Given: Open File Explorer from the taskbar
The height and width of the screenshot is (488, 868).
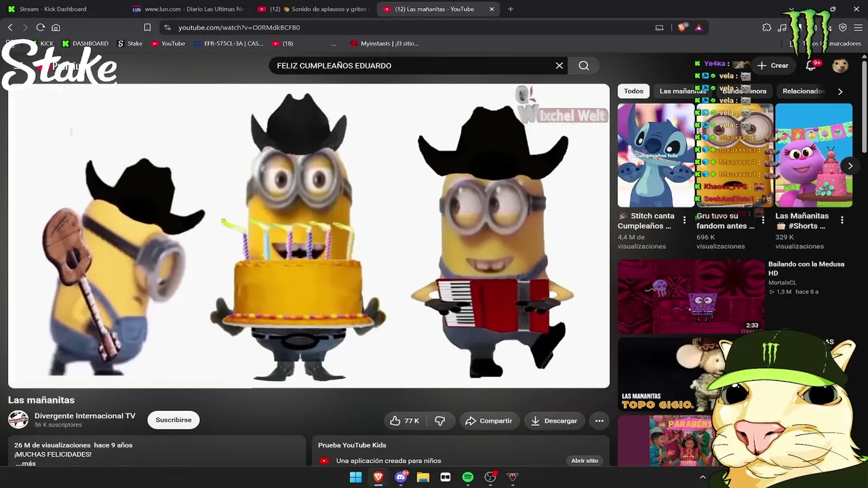Looking at the screenshot, I should pos(423,477).
